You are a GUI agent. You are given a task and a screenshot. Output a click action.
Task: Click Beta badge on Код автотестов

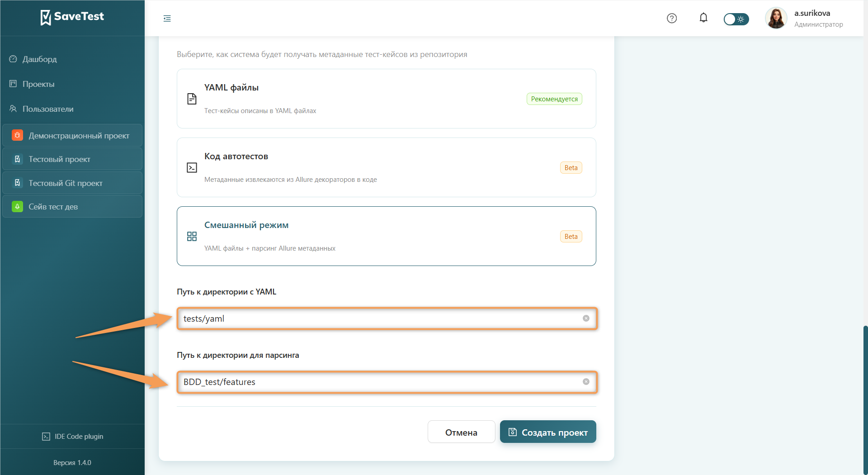571,168
